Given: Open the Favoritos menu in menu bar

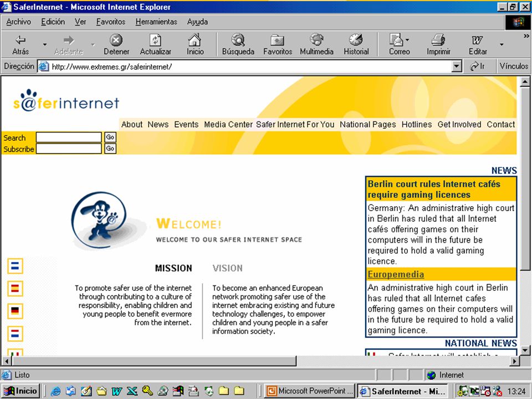Looking at the screenshot, I should 111,22.
